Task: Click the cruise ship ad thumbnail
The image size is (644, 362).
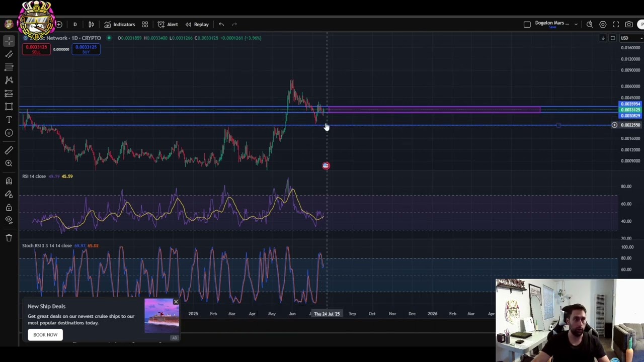Action: [162, 316]
